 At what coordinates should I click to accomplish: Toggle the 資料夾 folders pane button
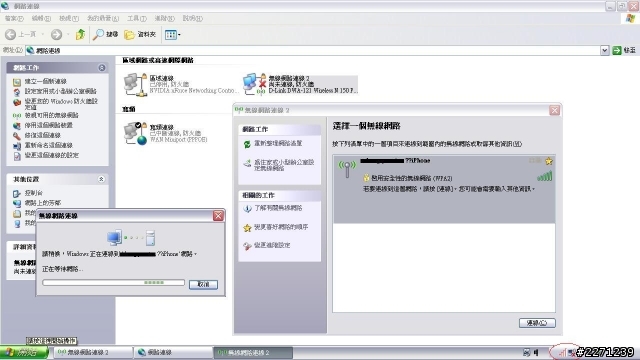(140, 35)
